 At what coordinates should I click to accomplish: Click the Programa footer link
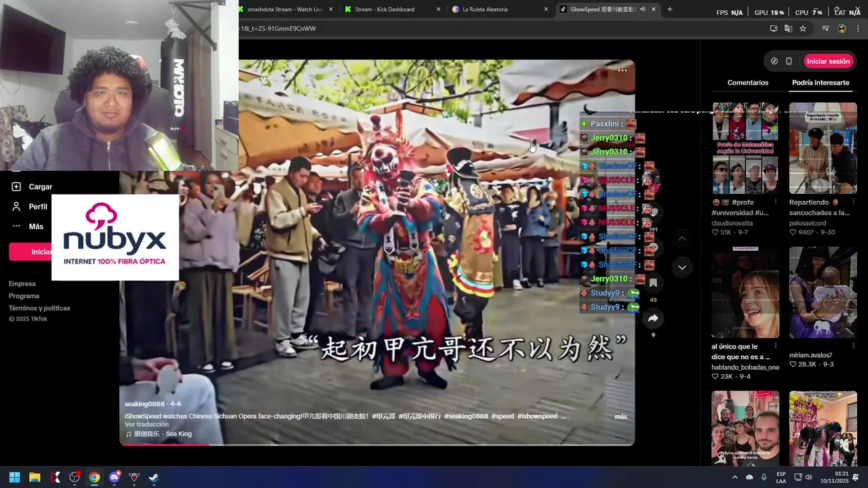(x=24, y=296)
